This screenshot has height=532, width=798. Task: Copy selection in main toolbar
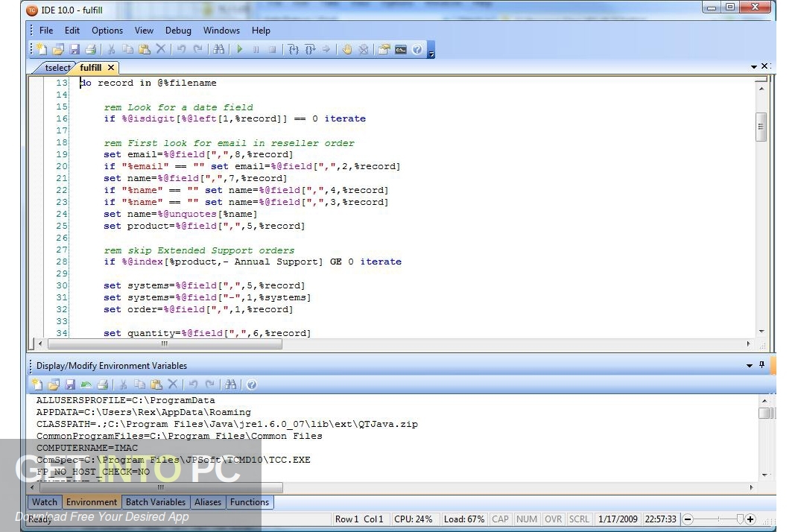coord(127,49)
